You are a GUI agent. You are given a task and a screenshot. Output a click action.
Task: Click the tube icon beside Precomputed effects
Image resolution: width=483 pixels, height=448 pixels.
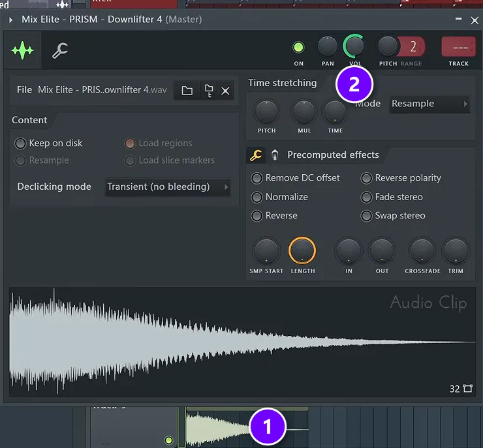point(275,155)
